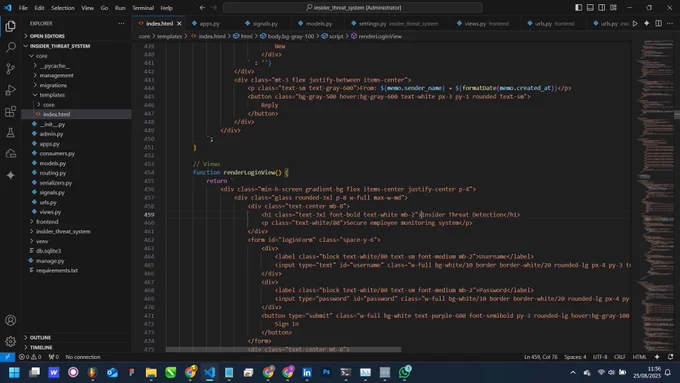Viewport: 680px width, 383px height.
Task: Open the Search view in activity bar
Action: (10, 47)
